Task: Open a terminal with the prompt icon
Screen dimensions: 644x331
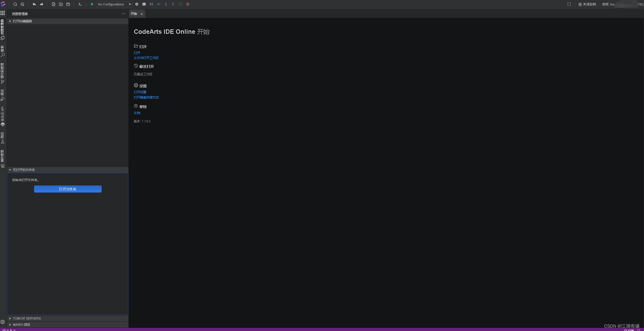Action: coord(80,4)
